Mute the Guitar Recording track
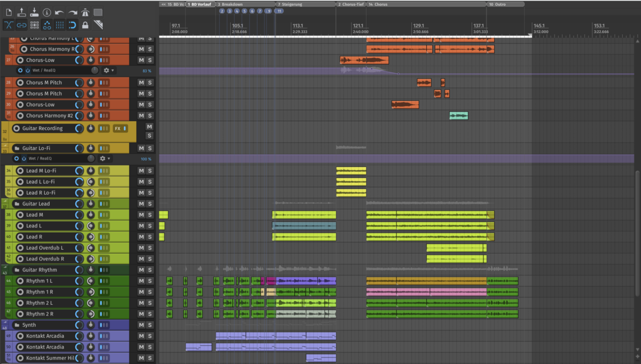The height and width of the screenshot is (364, 641). (x=150, y=126)
